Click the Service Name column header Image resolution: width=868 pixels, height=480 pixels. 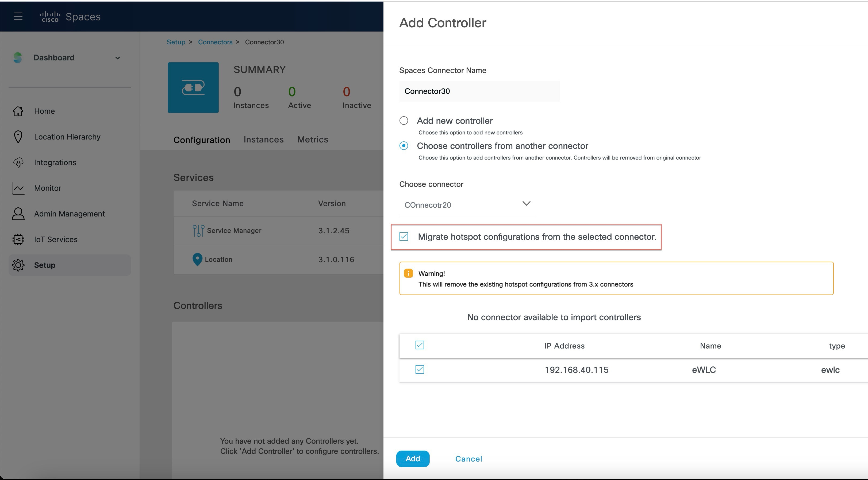[x=218, y=203]
